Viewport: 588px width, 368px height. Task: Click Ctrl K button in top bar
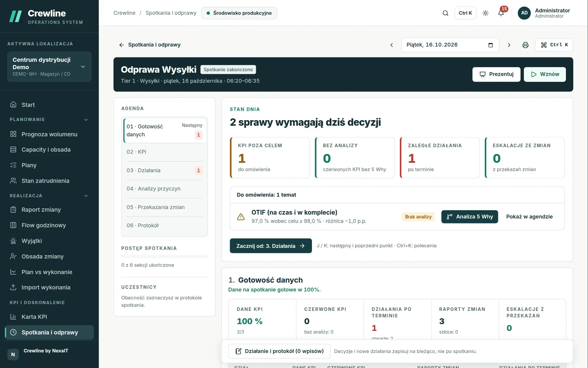[465, 13]
